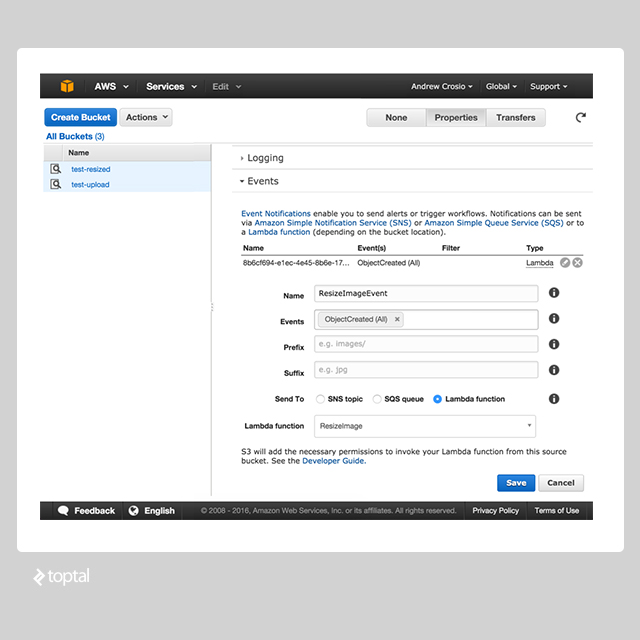The width and height of the screenshot is (640, 640).
Task: Select the Lambda function radio option
Action: pyautogui.click(x=437, y=399)
